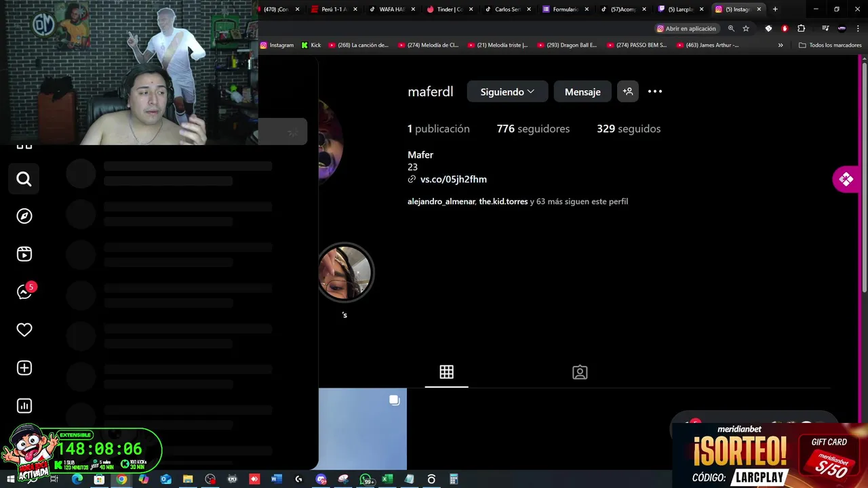868x488 pixels.
Task: Open the (274) PASSO BEM S... bookmark
Action: pos(637,45)
